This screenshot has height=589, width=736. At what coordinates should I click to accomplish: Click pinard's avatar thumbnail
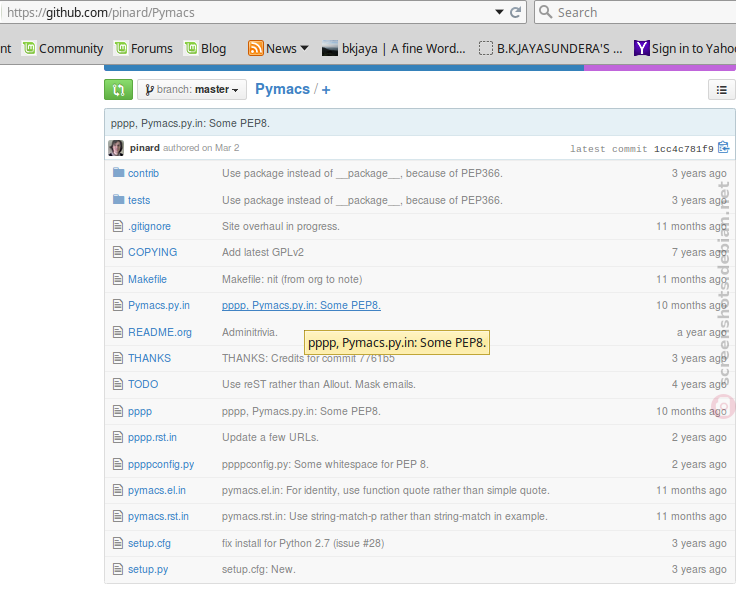[116, 148]
